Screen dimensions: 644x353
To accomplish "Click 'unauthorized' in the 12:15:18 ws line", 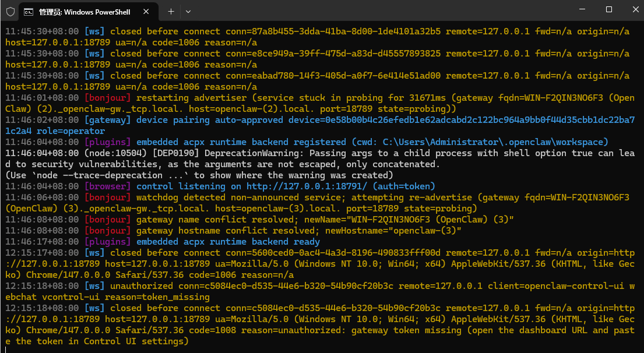I will coord(142,285).
